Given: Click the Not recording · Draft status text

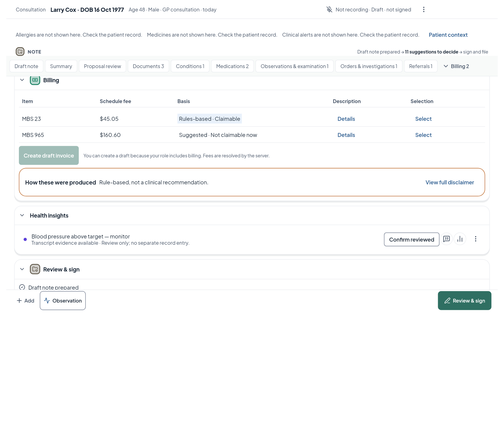Looking at the screenshot, I should tap(373, 10).
